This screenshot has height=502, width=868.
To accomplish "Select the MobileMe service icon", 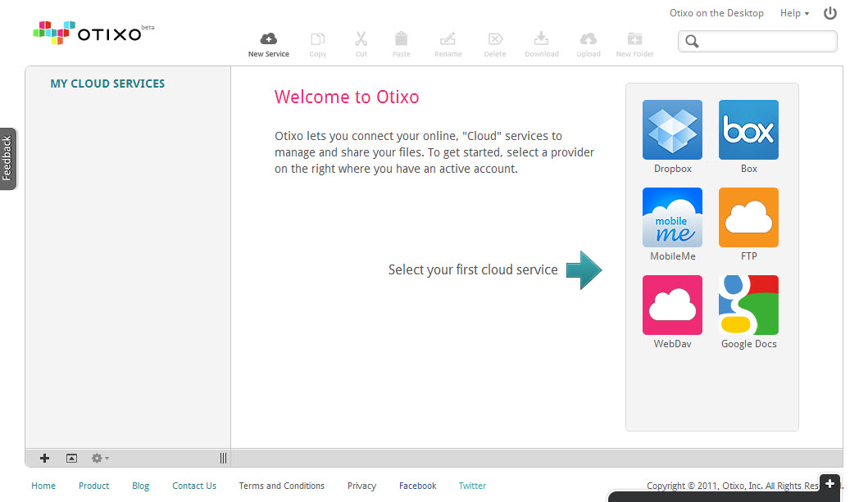I will tap(672, 217).
